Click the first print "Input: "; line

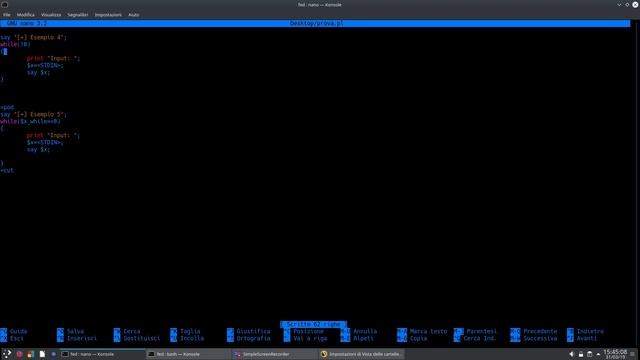[x=53, y=58]
